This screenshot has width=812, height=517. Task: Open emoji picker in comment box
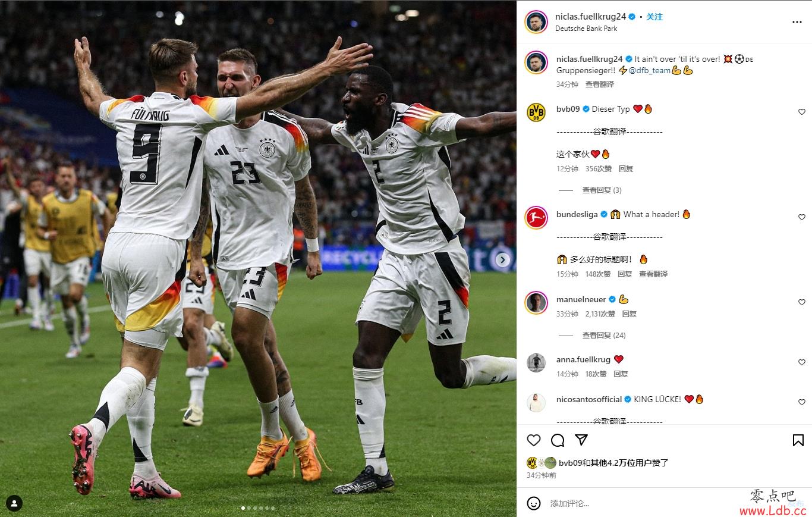tap(534, 503)
